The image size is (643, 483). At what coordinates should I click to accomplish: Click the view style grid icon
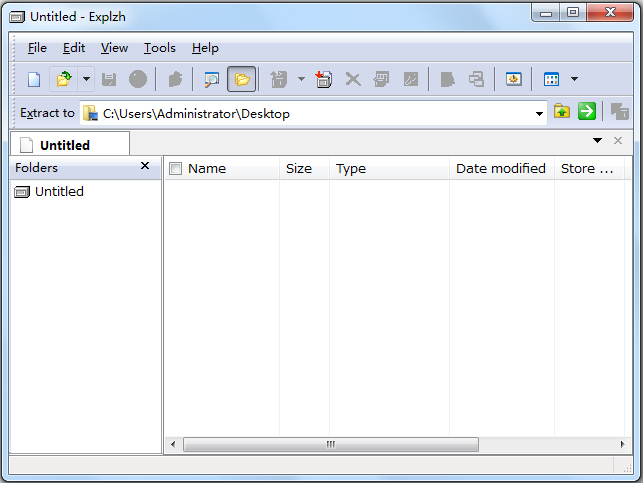coord(551,79)
